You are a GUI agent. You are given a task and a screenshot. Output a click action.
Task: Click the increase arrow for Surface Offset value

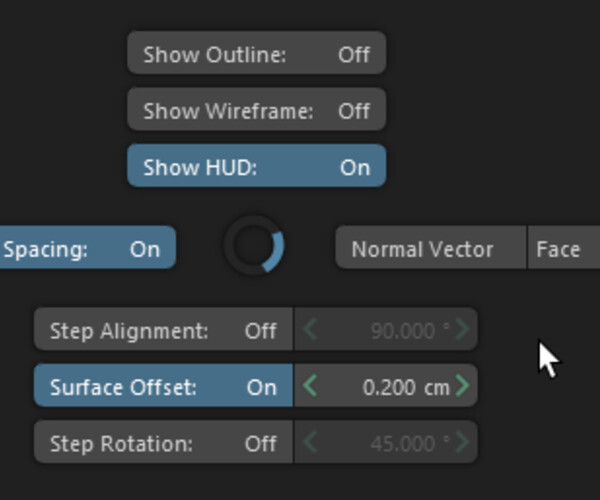point(462,386)
